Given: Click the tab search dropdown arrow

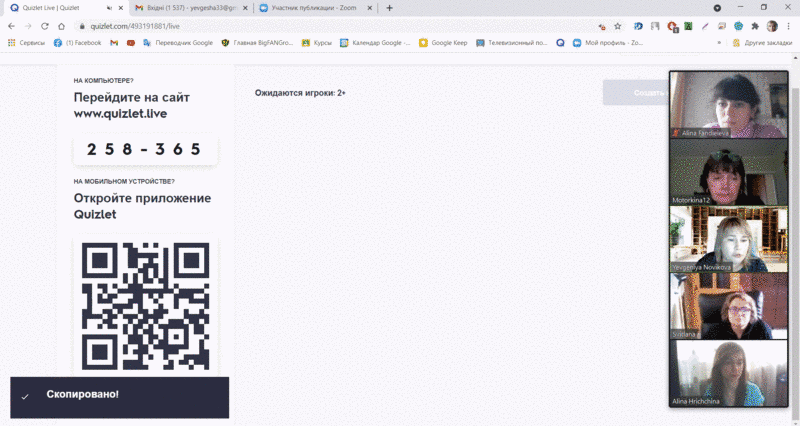Looking at the screenshot, I should pyautogui.click(x=717, y=8).
